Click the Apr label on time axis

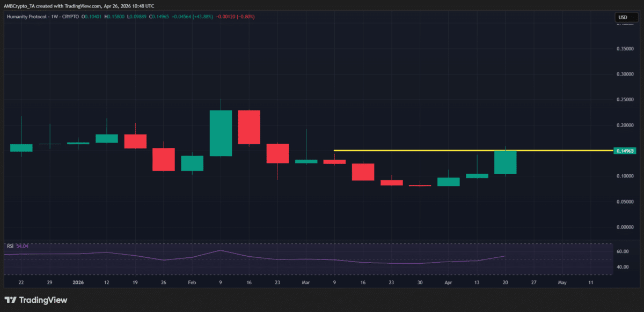448,282
